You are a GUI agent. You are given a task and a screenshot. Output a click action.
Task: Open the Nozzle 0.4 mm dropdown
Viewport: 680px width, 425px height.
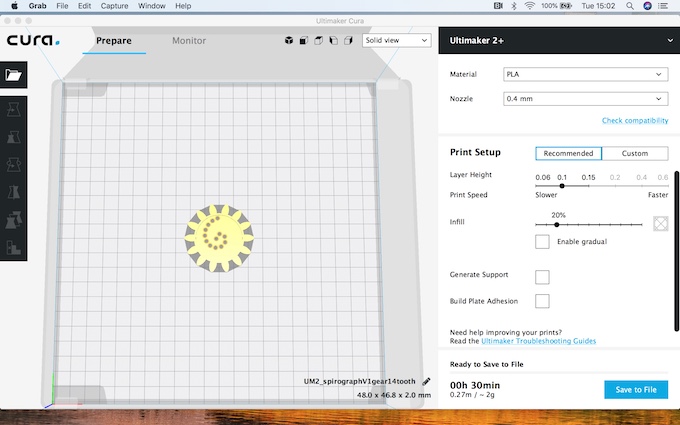[585, 99]
